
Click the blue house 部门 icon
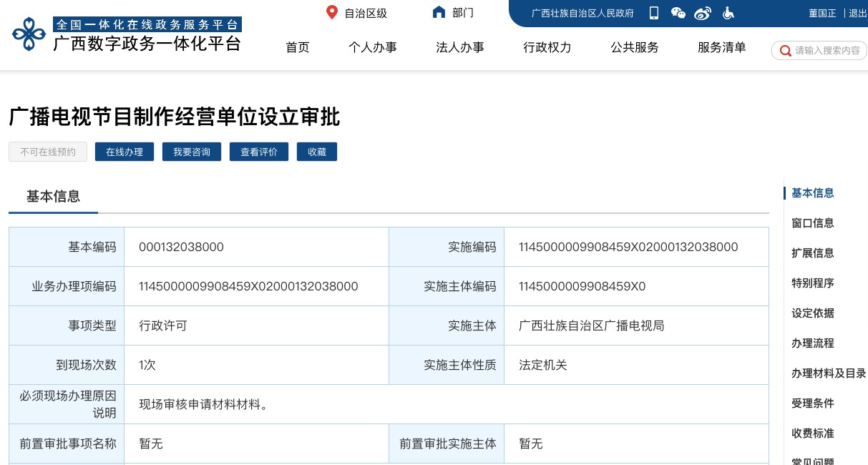tap(439, 12)
